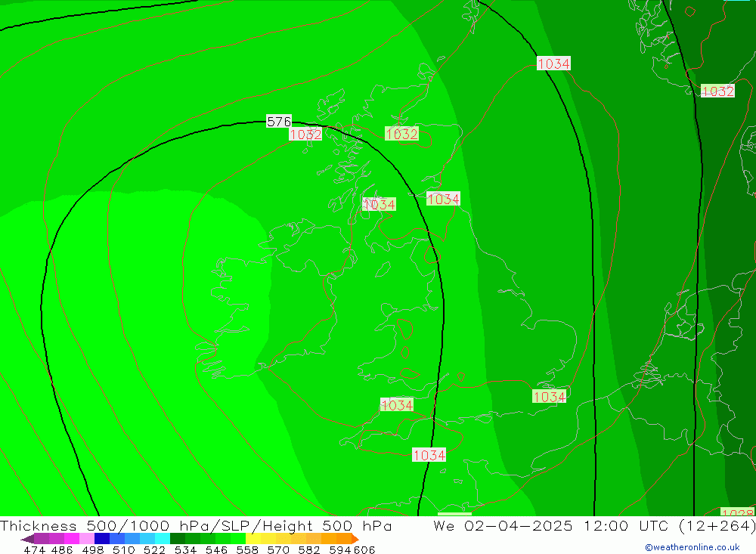
Task: Click the legend value 534
Action: [x=185, y=549]
